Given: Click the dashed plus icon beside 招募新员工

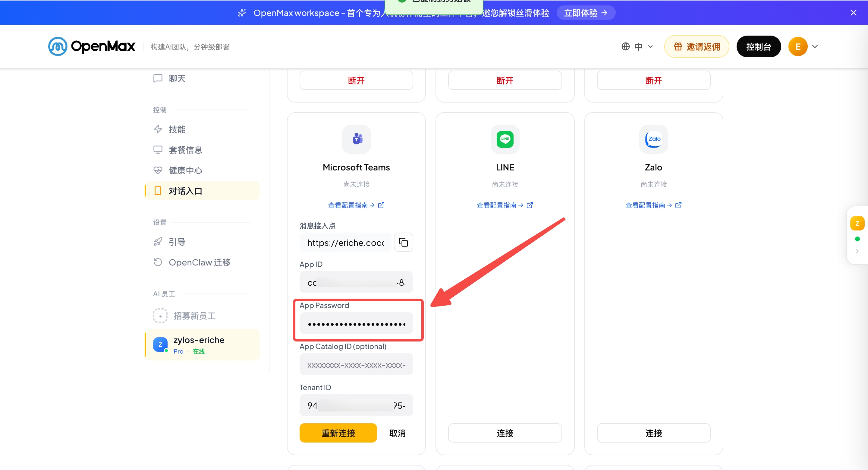Looking at the screenshot, I should pyautogui.click(x=160, y=316).
